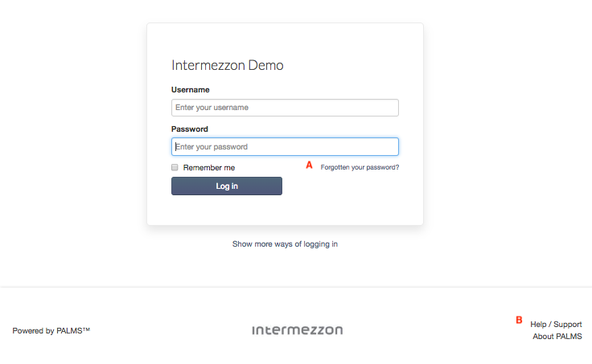This screenshot has width=592, height=364.
Task: Expand Show more ways of logging in
Action: coord(285,244)
